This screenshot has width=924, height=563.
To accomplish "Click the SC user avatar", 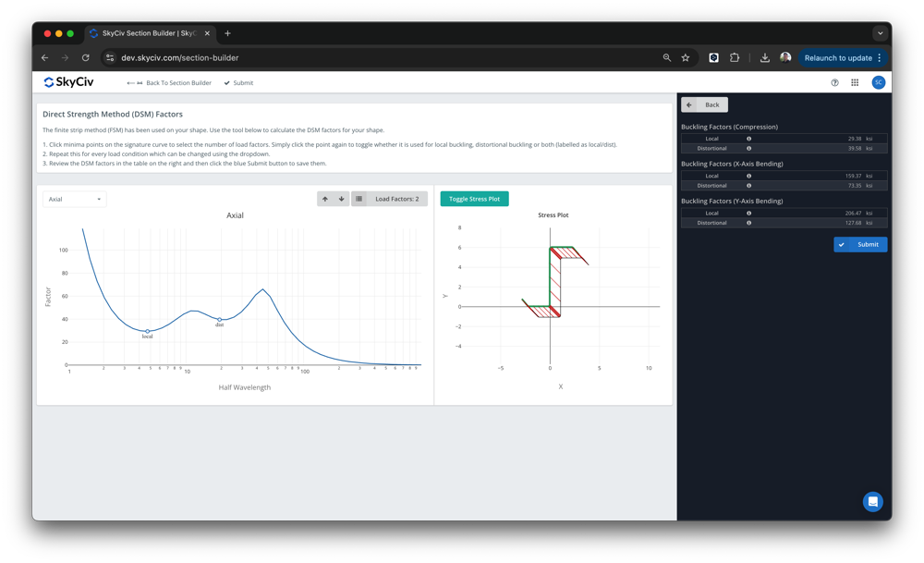I will [878, 83].
